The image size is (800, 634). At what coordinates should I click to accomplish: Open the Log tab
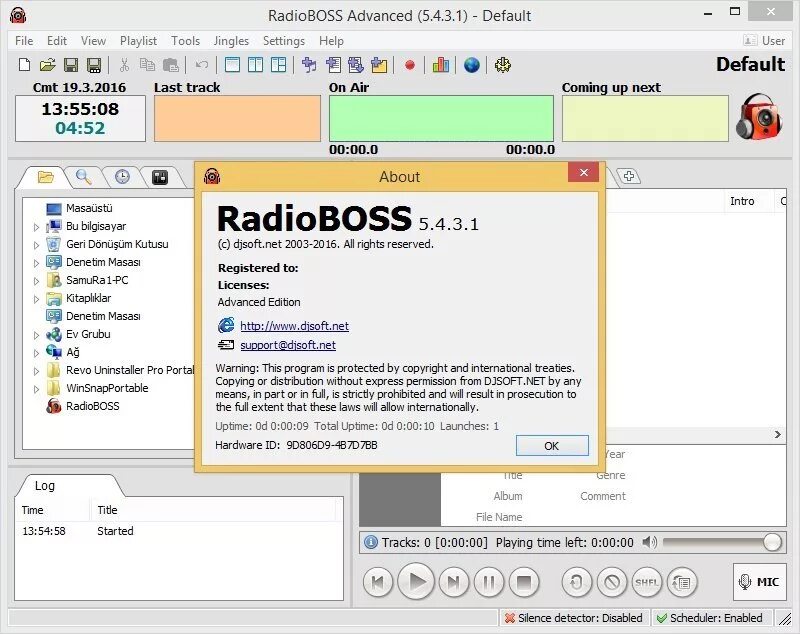[45, 486]
